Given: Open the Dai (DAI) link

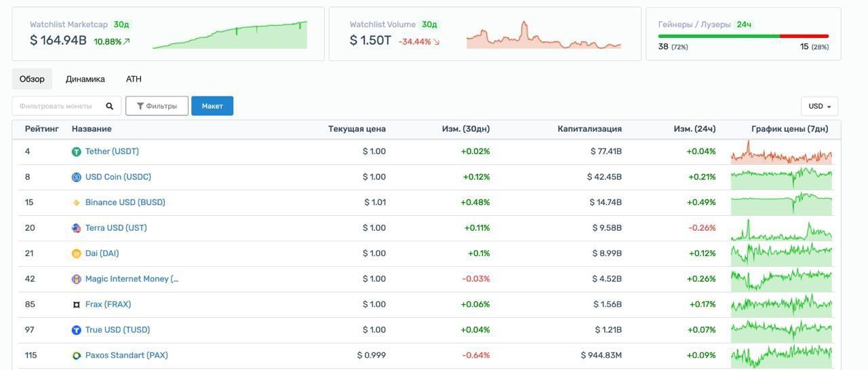Looking at the screenshot, I should [102, 253].
